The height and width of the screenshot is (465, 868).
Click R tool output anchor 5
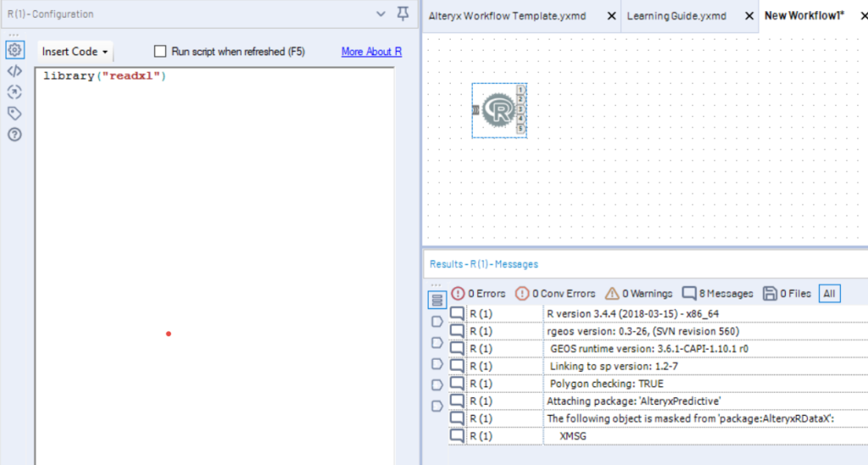pyautogui.click(x=520, y=129)
